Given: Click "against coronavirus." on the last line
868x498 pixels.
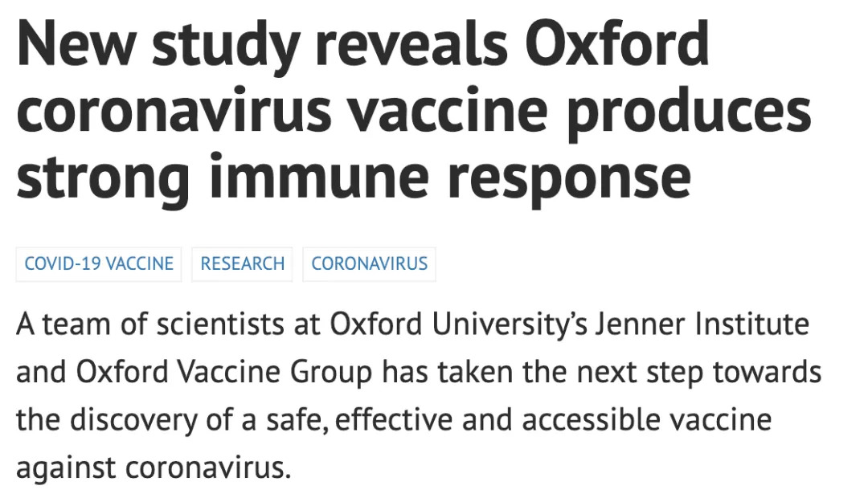Looking at the screenshot, I should point(153,466).
